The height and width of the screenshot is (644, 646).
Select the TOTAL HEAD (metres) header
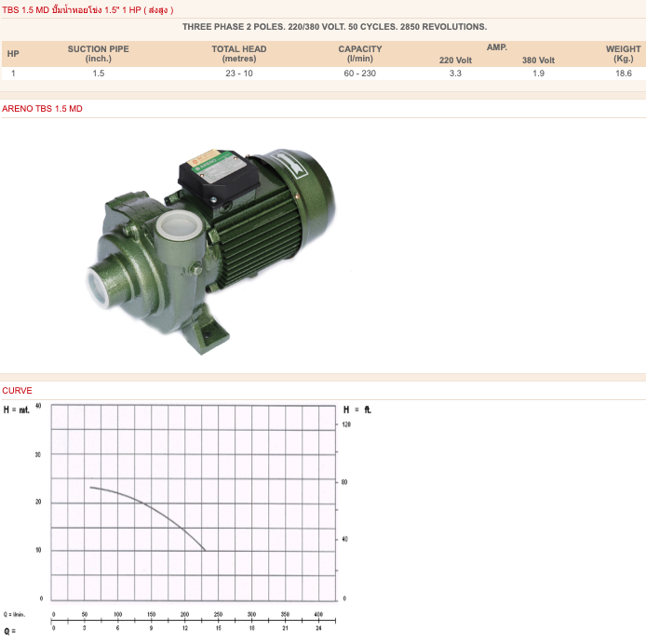pos(239,54)
